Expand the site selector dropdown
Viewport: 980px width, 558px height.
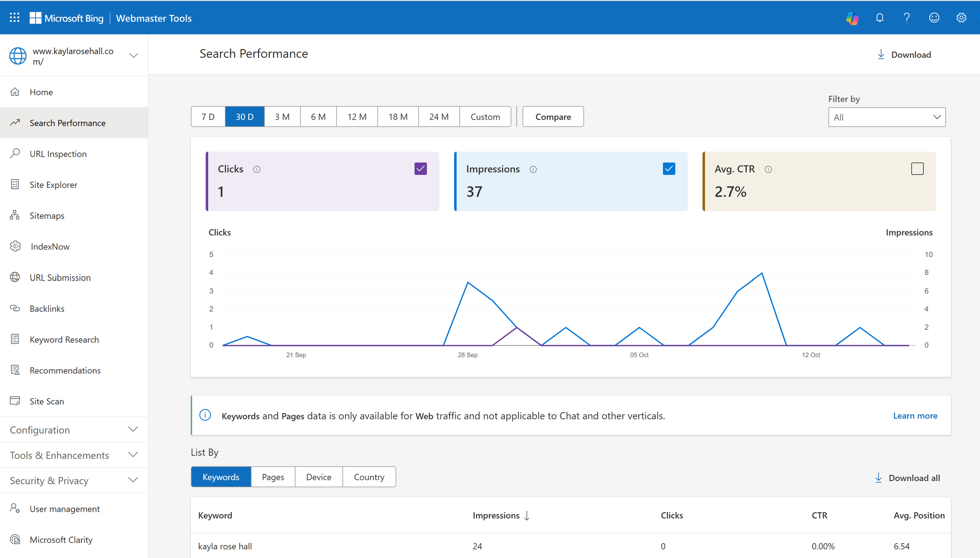(134, 55)
